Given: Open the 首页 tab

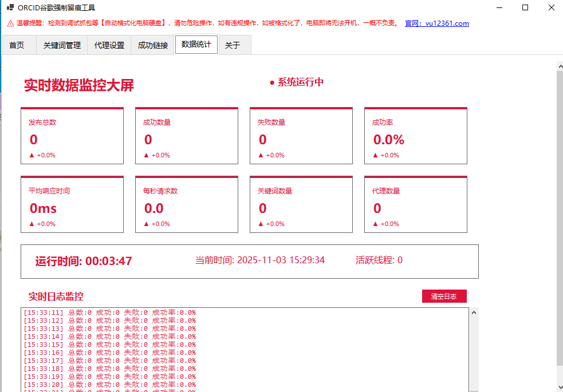Looking at the screenshot, I should (x=17, y=45).
